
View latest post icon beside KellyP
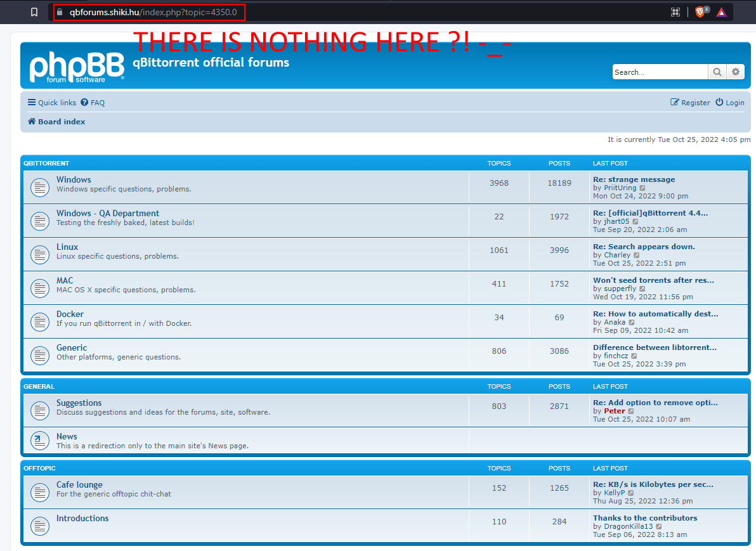point(630,493)
